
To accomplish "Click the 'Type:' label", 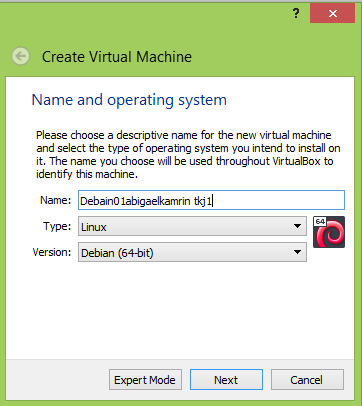I will tap(57, 226).
